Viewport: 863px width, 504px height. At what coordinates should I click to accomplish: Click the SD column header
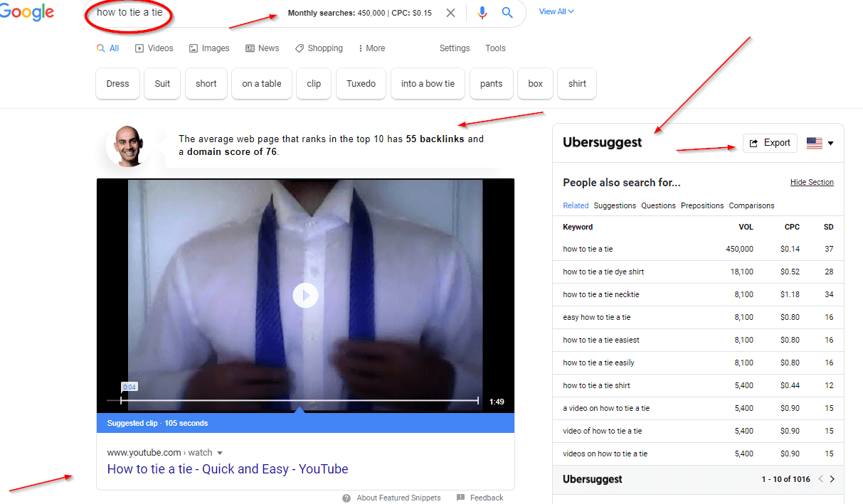(x=828, y=227)
